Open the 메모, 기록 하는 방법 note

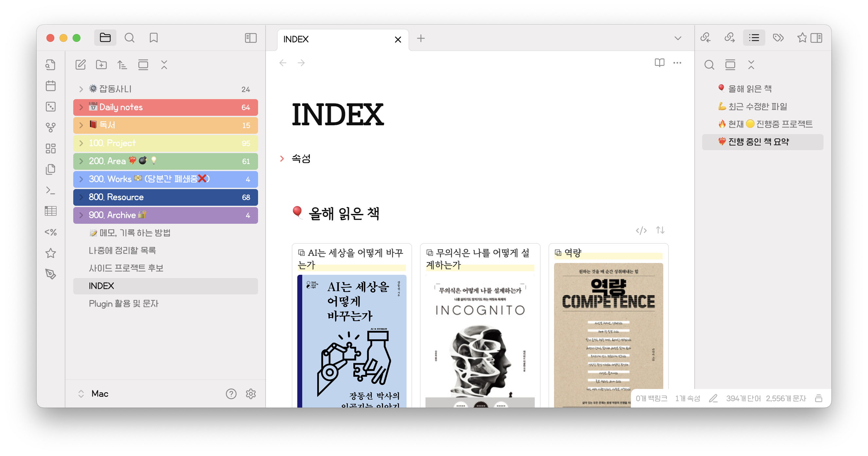click(x=165, y=233)
